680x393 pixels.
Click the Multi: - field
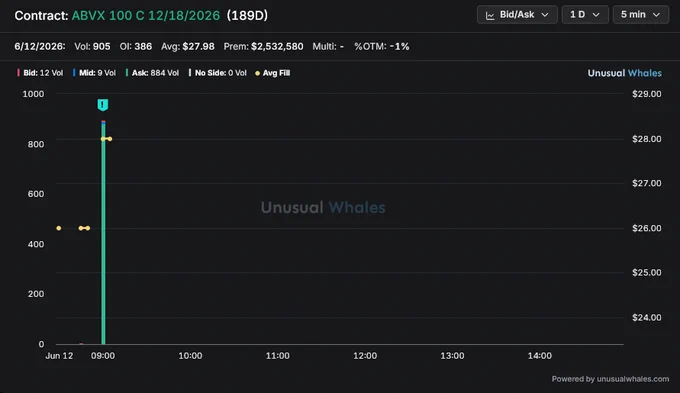[328, 46]
